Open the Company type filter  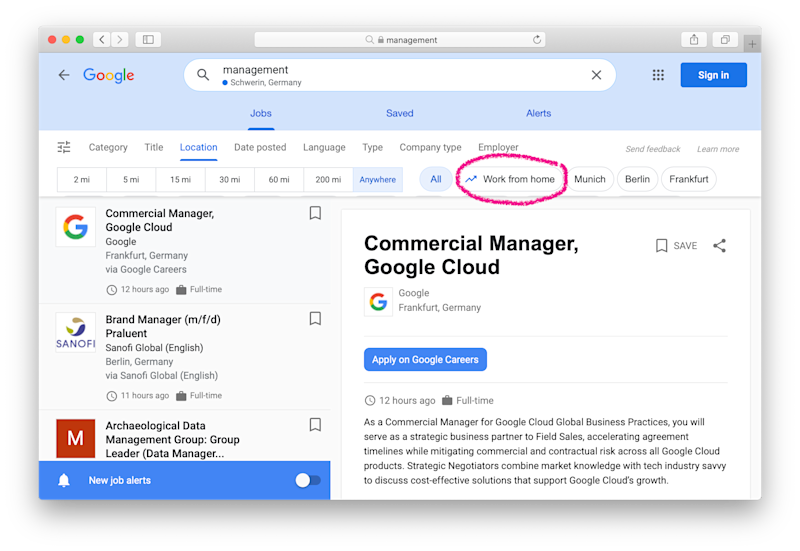tap(430, 147)
